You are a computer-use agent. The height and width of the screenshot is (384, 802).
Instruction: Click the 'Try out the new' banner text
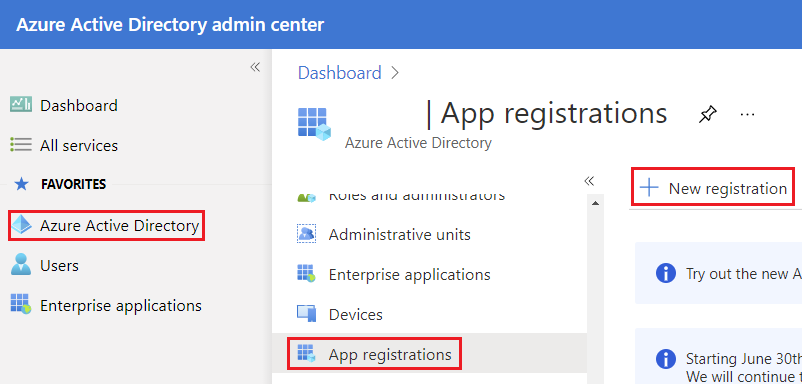pos(744,274)
